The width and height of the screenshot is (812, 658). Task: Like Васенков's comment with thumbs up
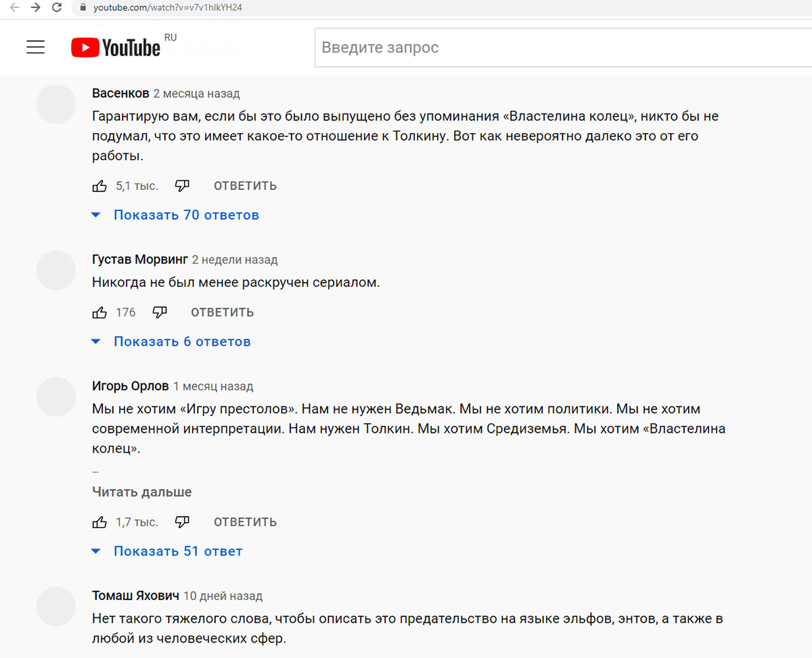[x=99, y=186]
